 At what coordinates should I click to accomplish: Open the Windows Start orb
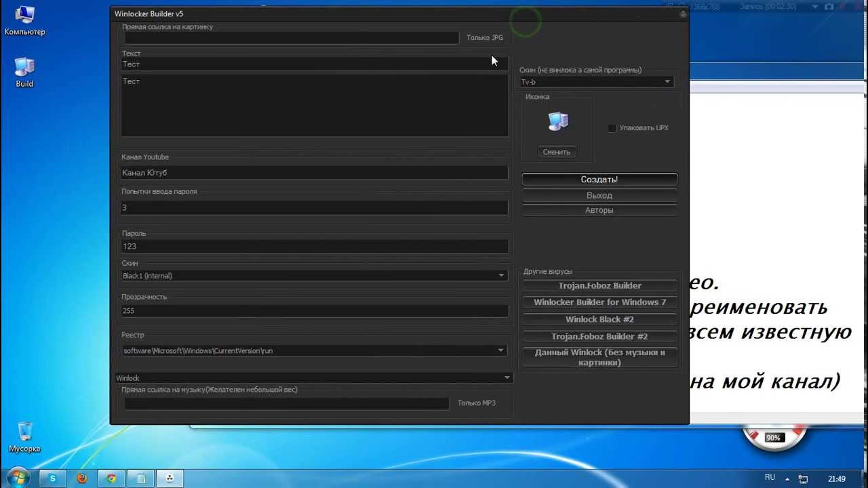point(18,478)
